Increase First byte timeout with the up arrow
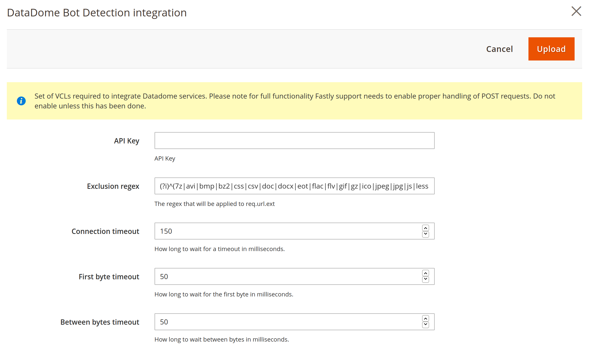 click(x=425, y=274)
